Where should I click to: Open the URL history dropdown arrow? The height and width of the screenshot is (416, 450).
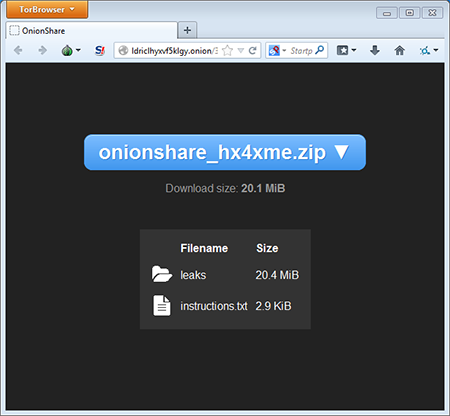241,51
